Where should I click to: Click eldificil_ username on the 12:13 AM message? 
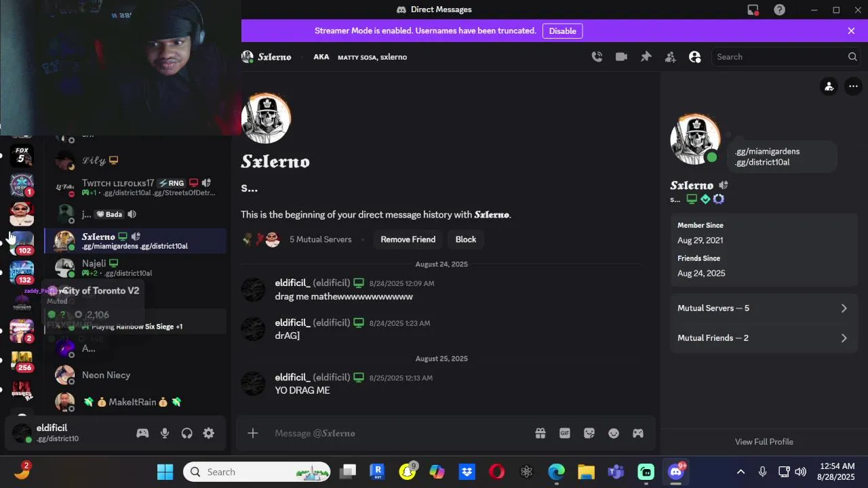point(292,377)
